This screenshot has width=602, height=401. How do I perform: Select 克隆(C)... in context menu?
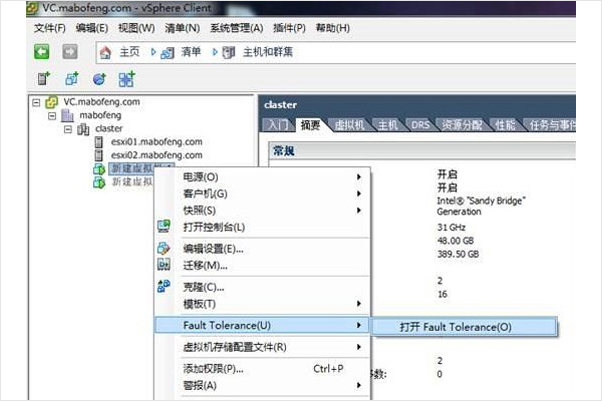pos(262,287)
